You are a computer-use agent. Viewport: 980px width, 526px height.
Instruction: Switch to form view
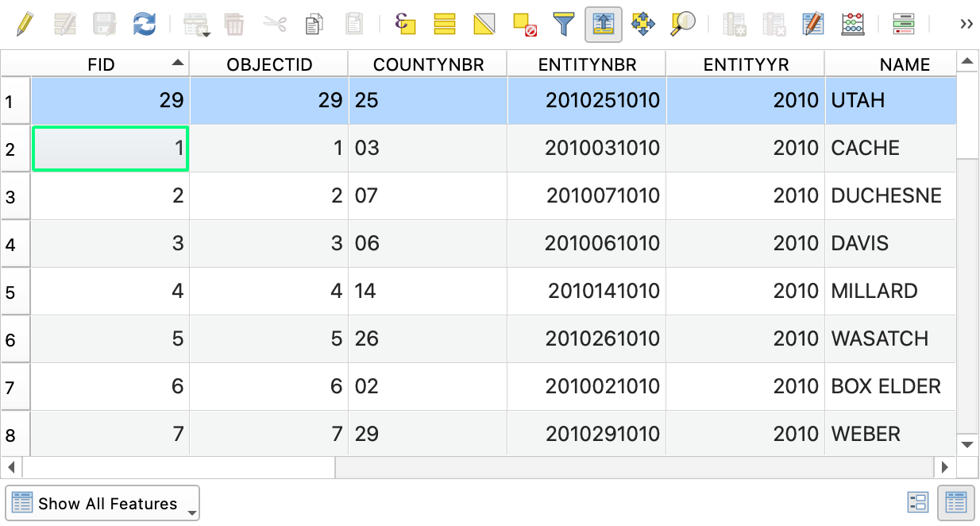(918, 502)
